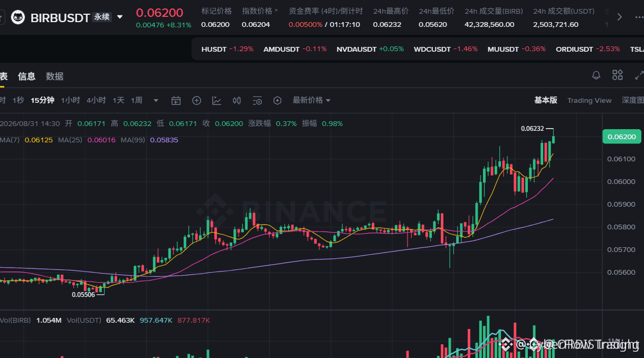Switch to the 数据 data tab
644x358 pixels.
coord(54,76)
